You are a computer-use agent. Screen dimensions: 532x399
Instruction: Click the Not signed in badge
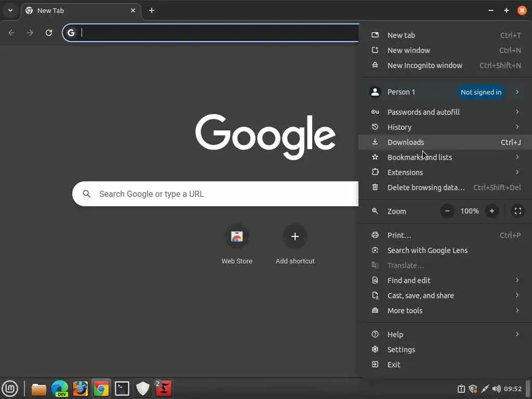pos(481,92)
